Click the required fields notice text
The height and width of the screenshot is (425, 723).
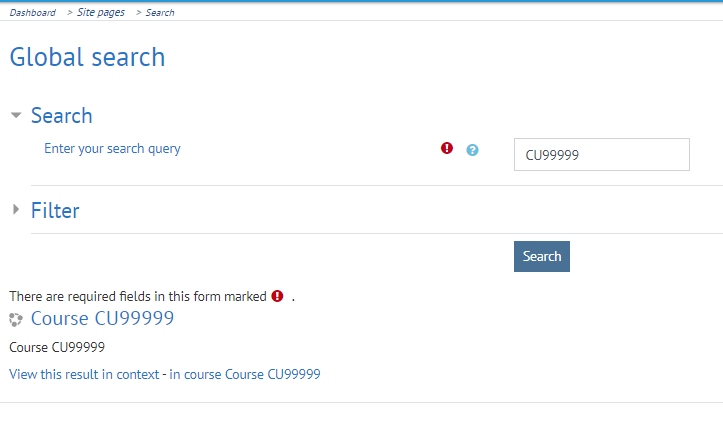pyautogui.click(x=138, y=296)
